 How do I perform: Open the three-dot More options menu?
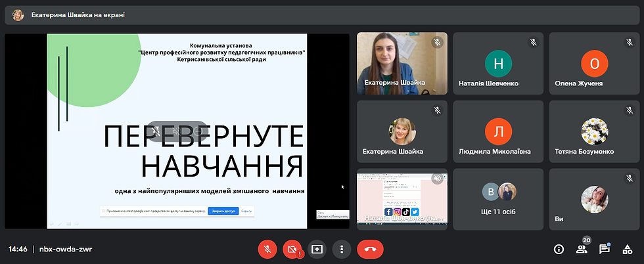coord(341,249)
